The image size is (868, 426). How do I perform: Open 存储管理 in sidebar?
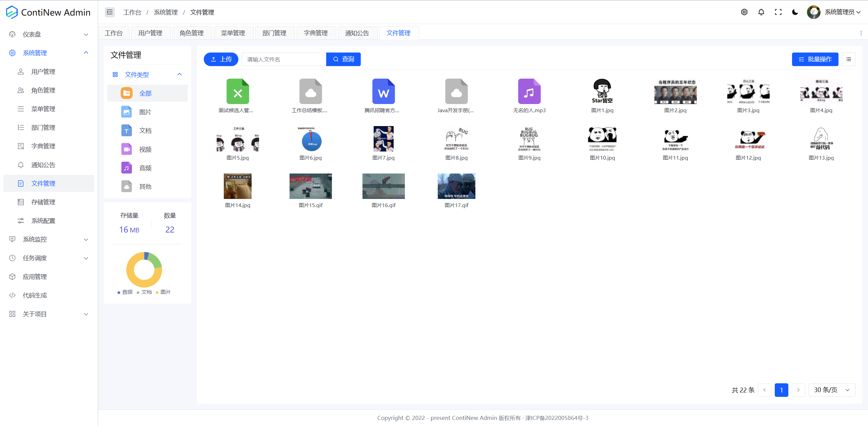[x=43, y=202]
